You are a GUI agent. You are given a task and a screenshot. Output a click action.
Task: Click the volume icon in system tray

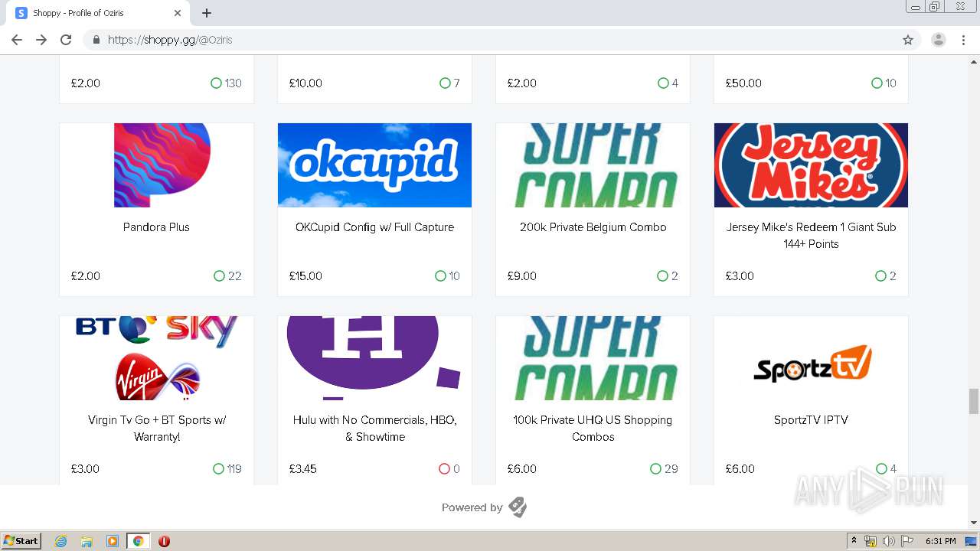888,541
